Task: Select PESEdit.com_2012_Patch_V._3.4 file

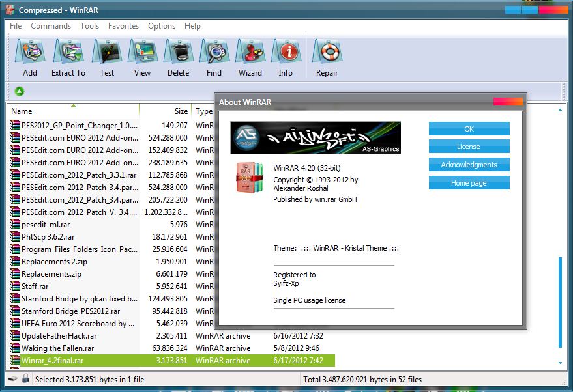Action: (80, 212)
